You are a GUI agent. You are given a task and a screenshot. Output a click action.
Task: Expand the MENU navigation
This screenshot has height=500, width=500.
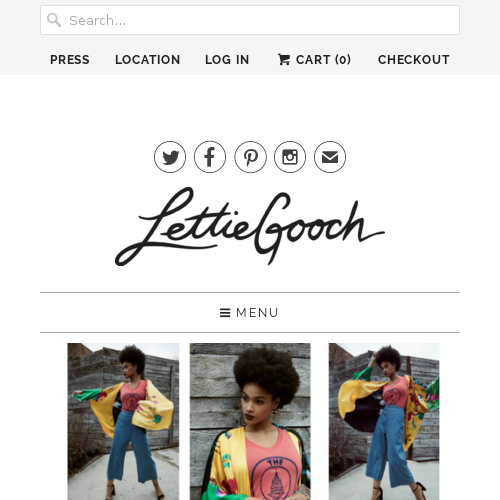[249, 313]
